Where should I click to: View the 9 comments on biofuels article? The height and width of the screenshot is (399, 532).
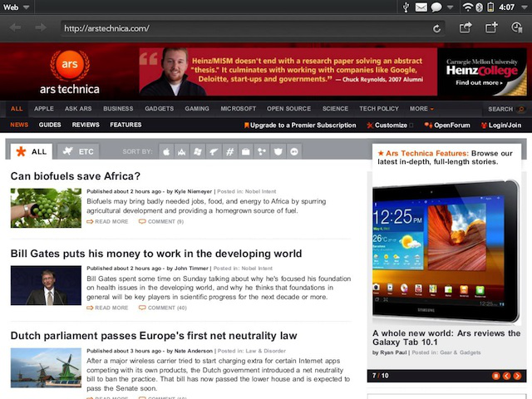tap(161, 222)
